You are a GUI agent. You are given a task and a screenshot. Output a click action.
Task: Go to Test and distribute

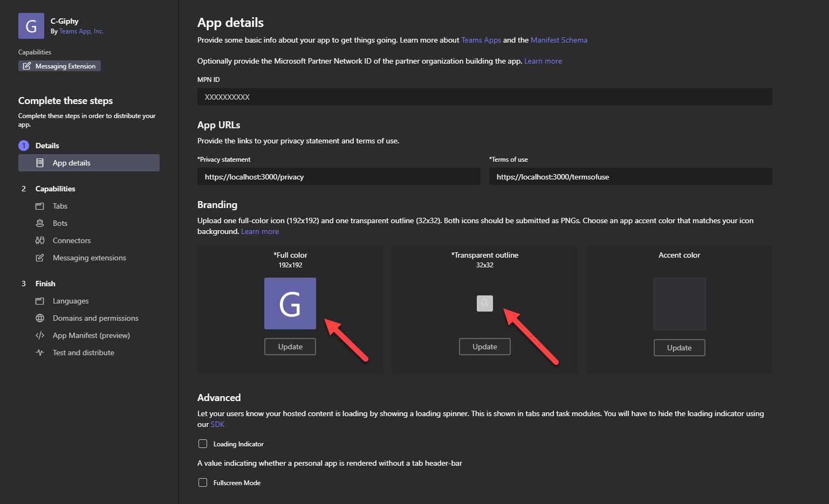point(84,353)
